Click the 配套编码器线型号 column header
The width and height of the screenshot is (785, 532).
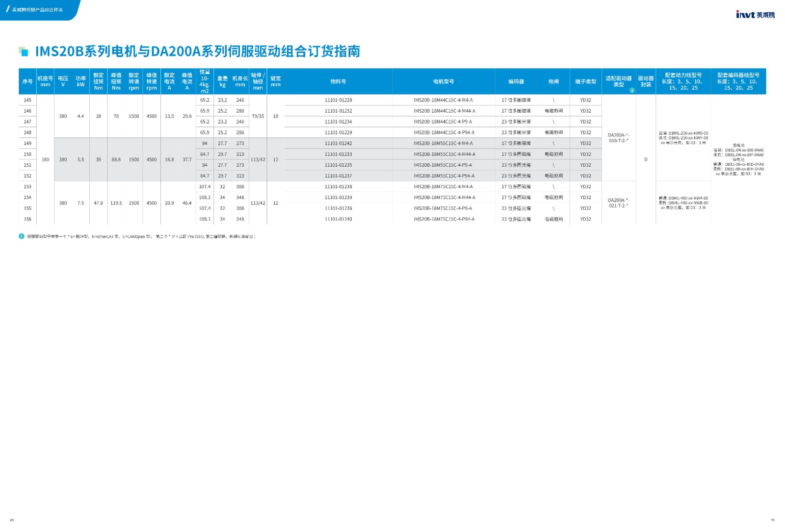click(738, 81)
